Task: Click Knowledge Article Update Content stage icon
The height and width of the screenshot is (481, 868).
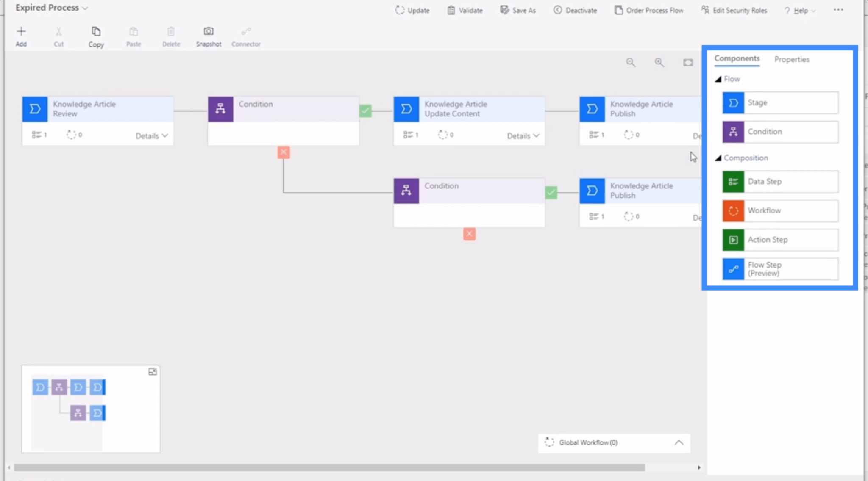Action: 406,109
